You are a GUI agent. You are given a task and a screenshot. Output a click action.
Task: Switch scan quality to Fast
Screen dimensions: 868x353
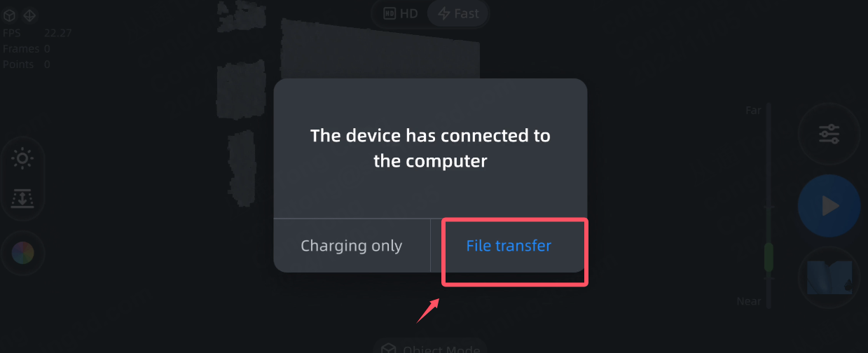457,13
